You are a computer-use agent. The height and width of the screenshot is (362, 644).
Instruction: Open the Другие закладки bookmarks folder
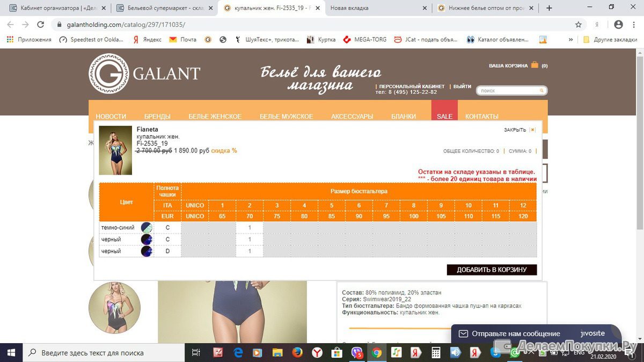611,40
